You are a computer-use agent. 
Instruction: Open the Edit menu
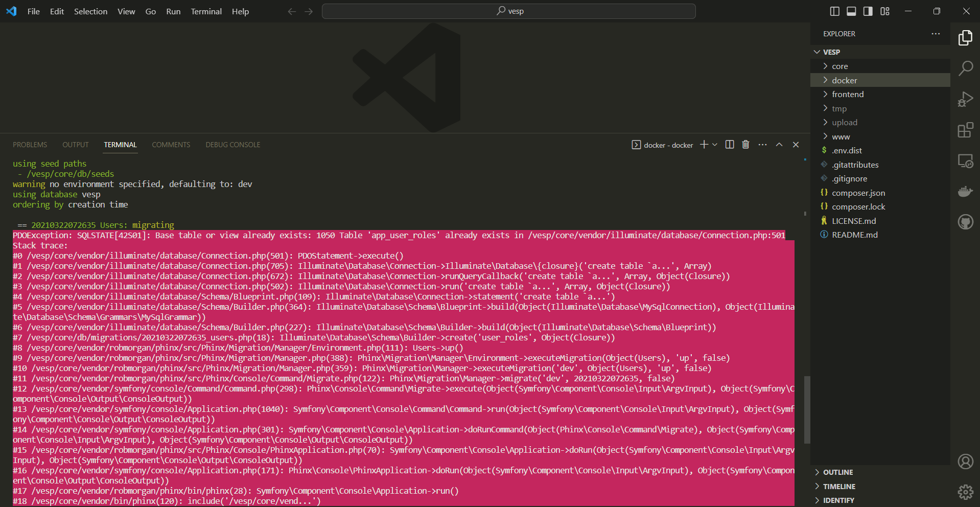point(57,11)
